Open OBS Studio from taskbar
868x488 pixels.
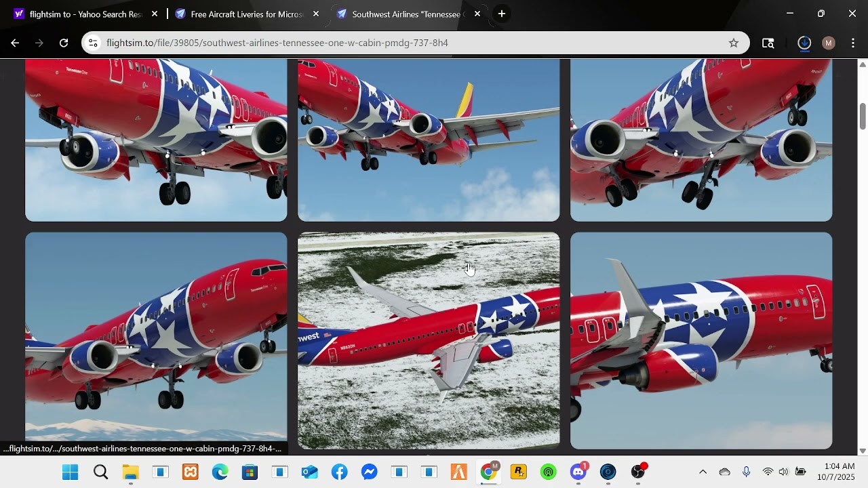[x=638, y=472]
